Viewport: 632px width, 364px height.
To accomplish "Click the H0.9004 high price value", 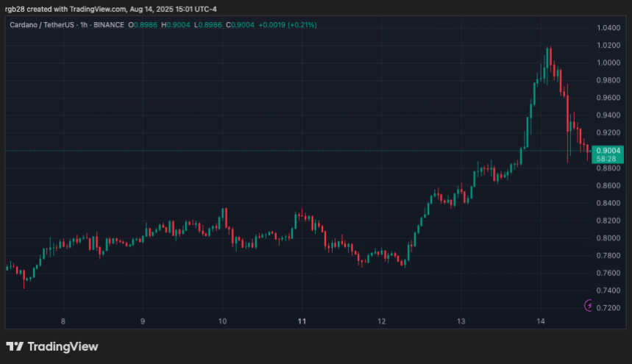I will pos(177,26).
